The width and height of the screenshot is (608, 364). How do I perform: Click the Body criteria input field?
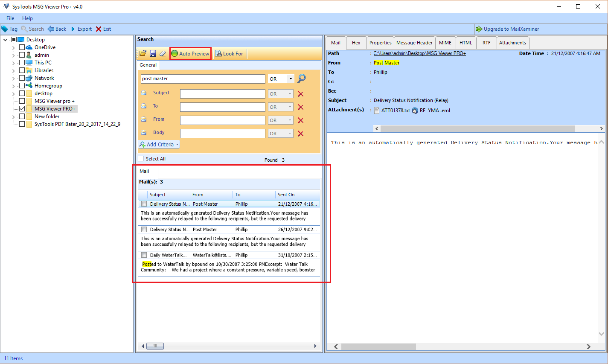tap(223, 134)
